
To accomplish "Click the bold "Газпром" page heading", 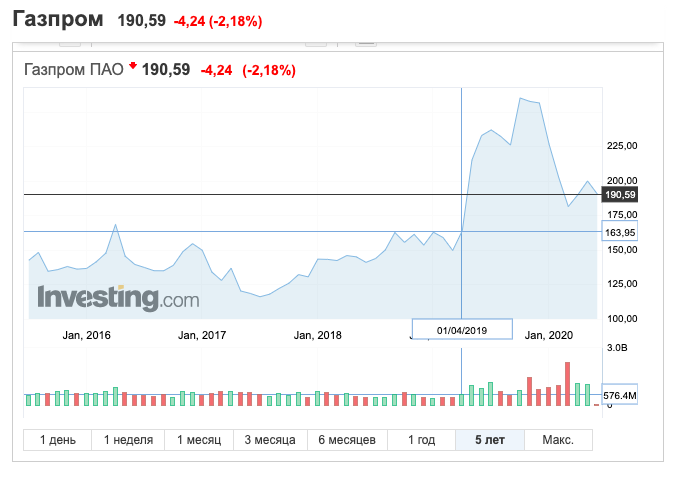I will click(x=58, y=19).
